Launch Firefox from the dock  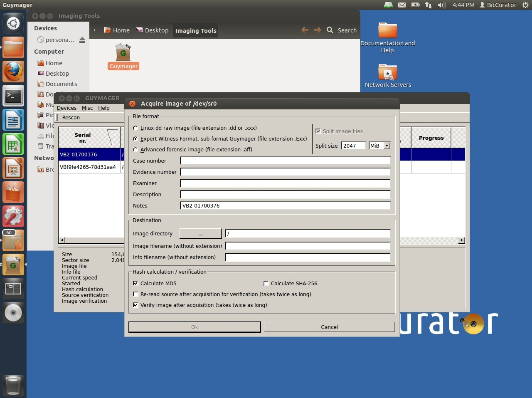(13, 72)
